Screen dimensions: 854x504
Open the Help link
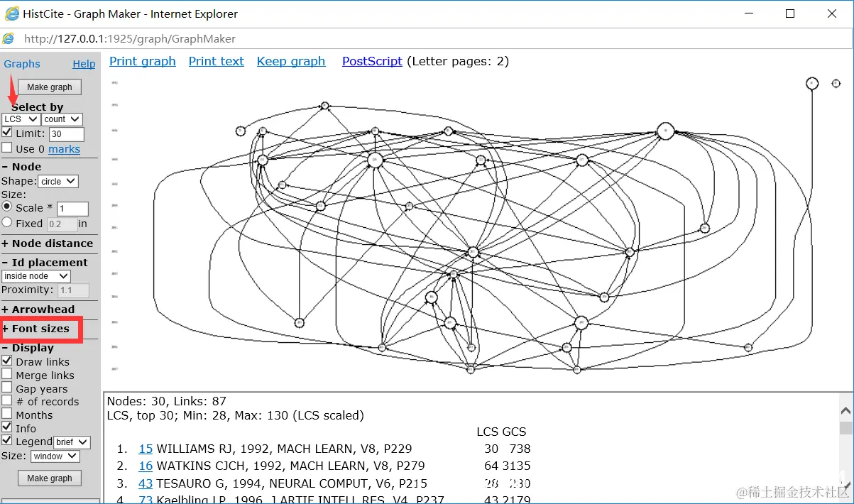84,64
